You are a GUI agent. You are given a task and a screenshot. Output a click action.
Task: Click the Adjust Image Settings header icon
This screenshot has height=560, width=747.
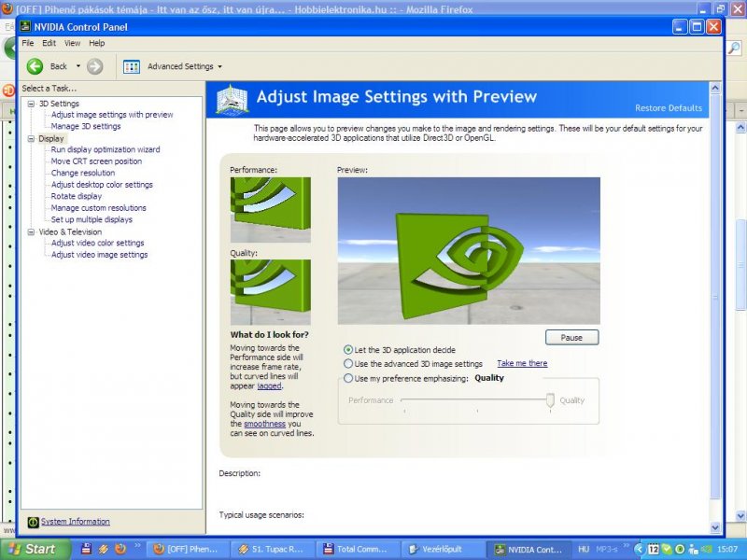point(232,99)
